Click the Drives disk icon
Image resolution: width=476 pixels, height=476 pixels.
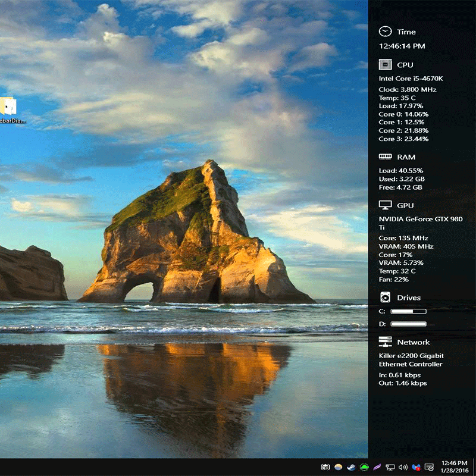tap(385, 297)
